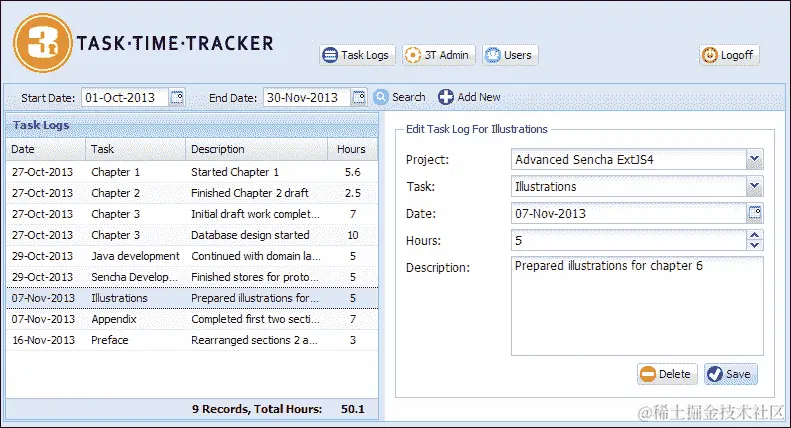Click the total hours value 50.1

[353, 409]
